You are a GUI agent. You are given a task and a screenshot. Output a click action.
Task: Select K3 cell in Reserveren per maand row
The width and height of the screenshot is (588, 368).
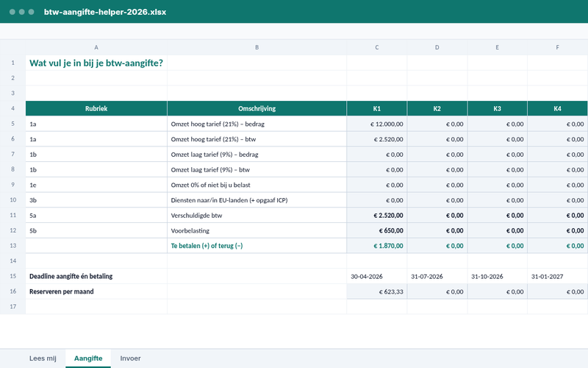coord(498,291)
